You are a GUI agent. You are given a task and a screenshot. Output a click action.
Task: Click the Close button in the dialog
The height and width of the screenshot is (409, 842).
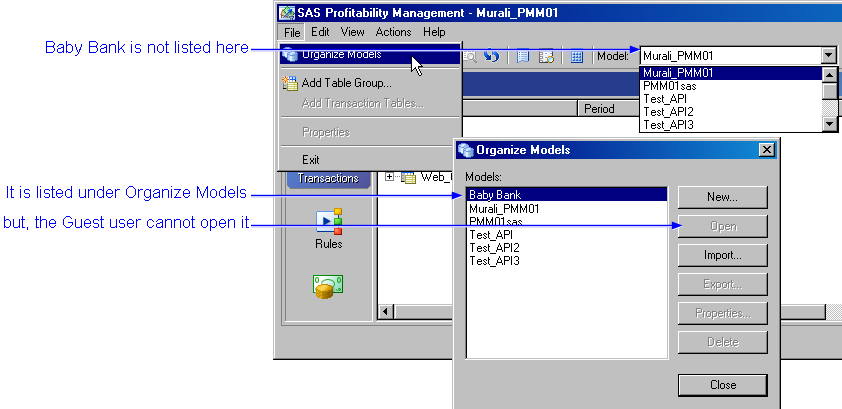tap(722, 385)
